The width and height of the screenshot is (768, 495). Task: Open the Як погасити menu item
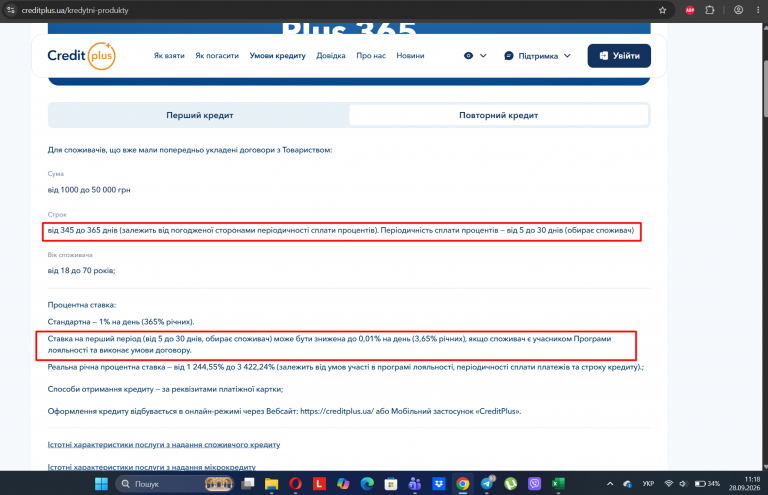217,56
